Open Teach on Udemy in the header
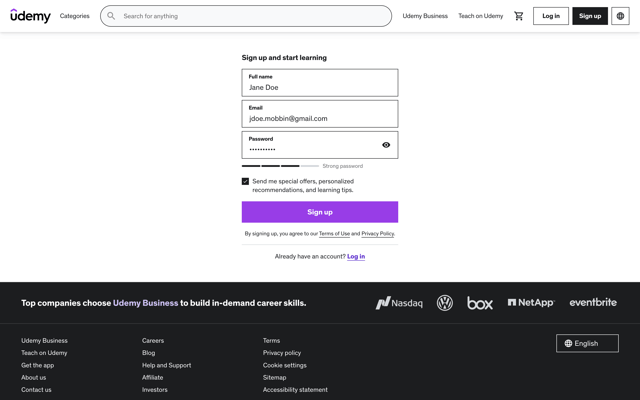Viewport: 640px width, 400px height. point(480,16)
